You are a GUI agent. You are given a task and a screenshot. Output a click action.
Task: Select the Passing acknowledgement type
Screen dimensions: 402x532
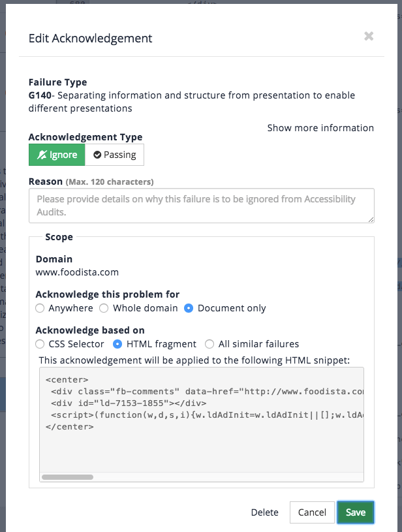click(114, 155)
